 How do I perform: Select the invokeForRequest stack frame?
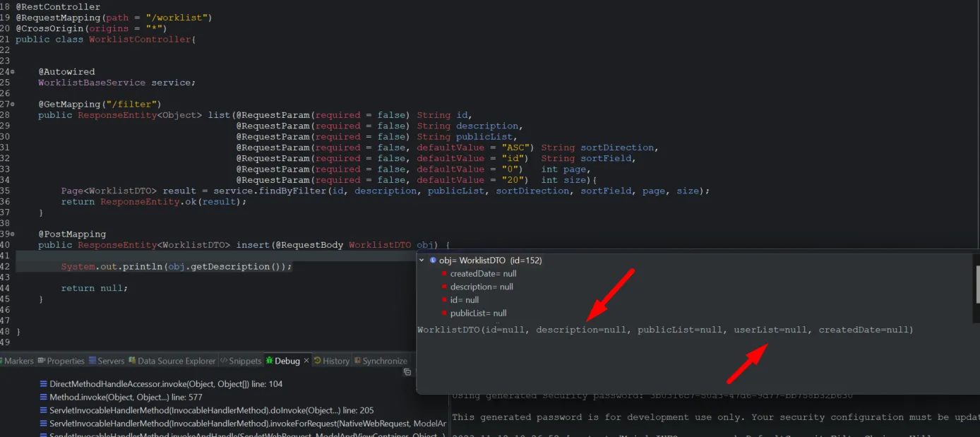[x=247, y=424]
